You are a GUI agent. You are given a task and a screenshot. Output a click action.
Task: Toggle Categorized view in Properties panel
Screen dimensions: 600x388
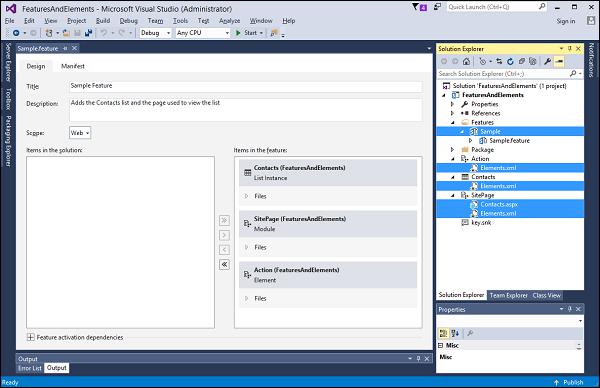[443, 333]
